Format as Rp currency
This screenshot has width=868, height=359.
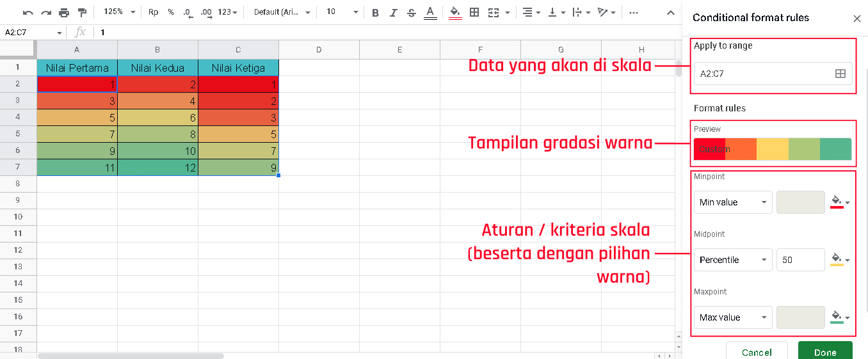[x=153, y=12]
